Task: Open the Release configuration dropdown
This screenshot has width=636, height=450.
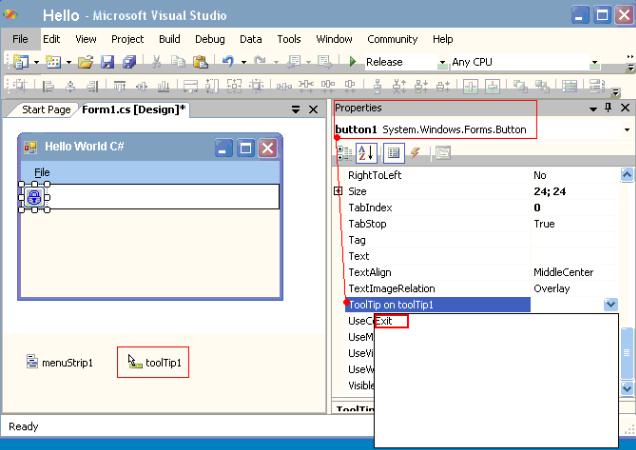Action: coord(442,62)
